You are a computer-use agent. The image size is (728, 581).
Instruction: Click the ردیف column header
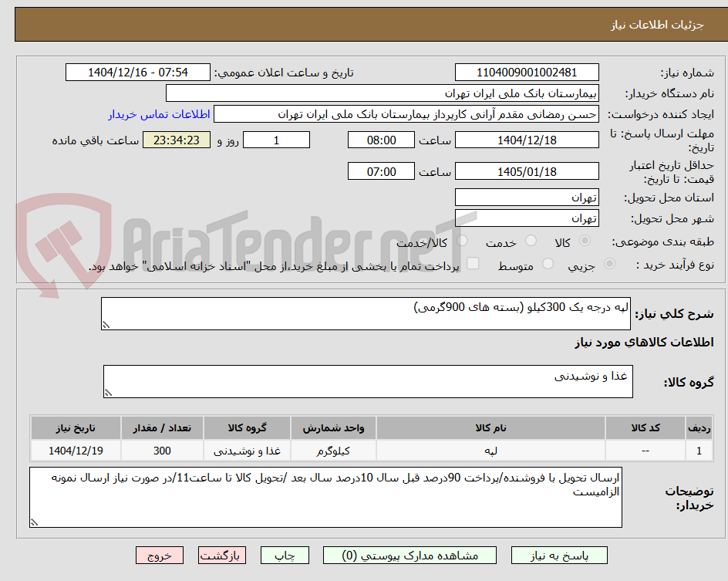click(699, 427)
